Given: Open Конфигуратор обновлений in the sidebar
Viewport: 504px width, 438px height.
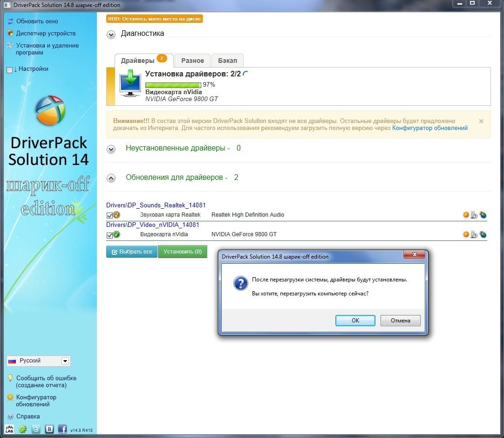Looking at the screenshot, I should [x=36, y=401].
